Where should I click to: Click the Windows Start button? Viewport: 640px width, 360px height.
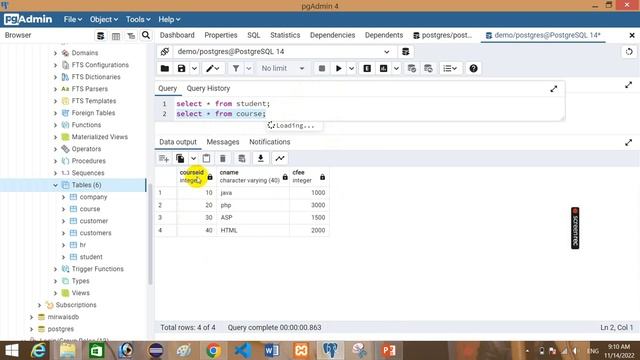point(12,351)
